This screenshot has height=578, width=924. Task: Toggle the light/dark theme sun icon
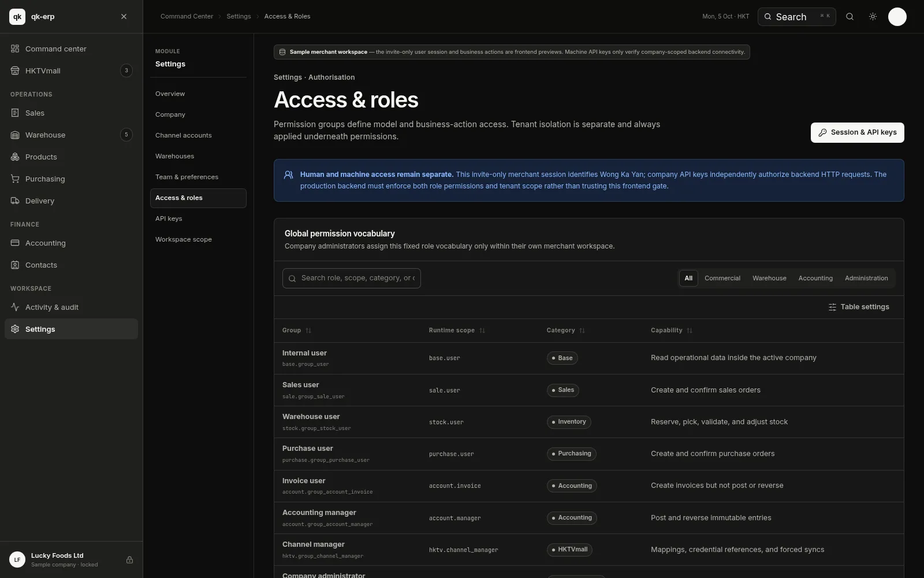[x=873, y=17]
